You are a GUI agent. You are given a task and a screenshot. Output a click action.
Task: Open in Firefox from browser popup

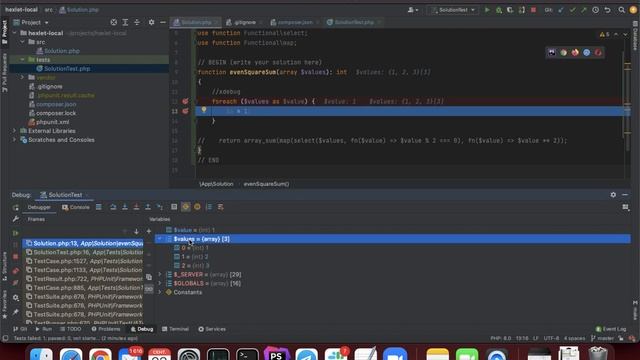[575, 53]
